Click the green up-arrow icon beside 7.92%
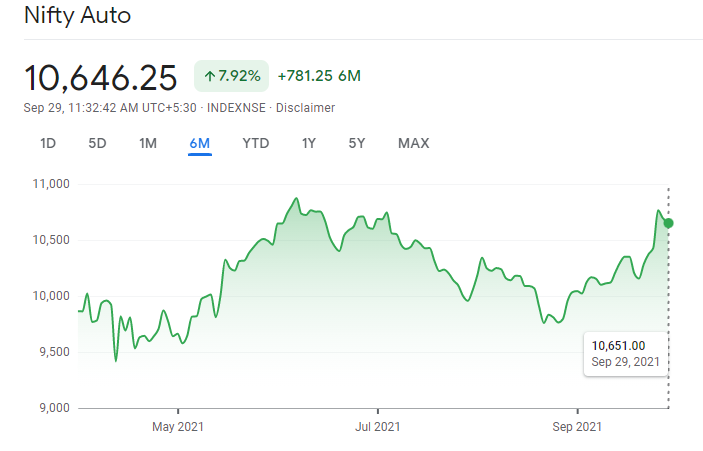This screenshot has height=451, width=703. [x=209, y=76]
